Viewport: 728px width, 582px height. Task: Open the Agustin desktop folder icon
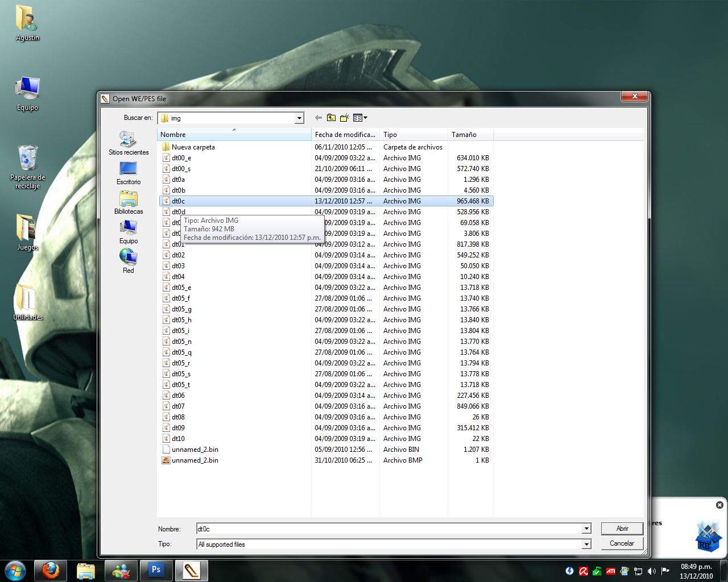[x=27, y=23]
